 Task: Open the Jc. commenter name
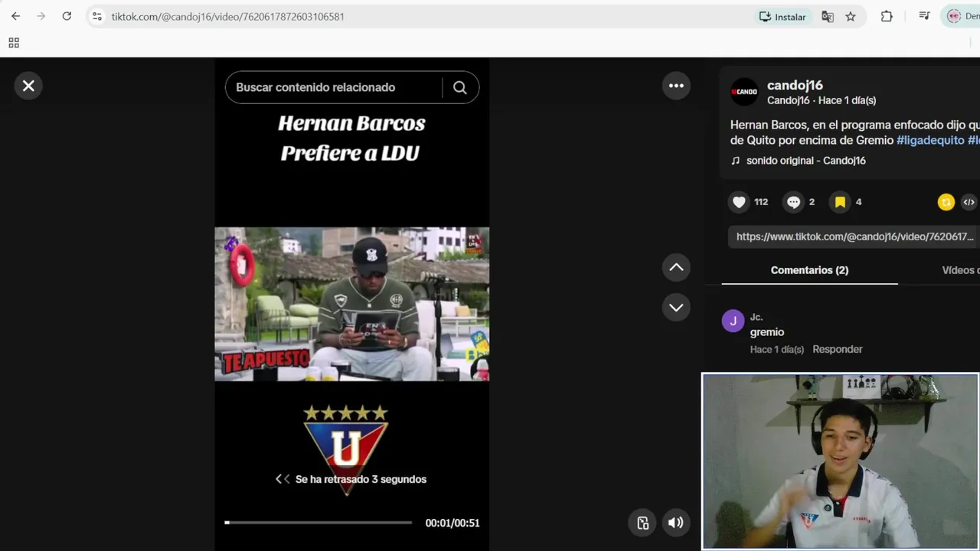tap(756, 317)
